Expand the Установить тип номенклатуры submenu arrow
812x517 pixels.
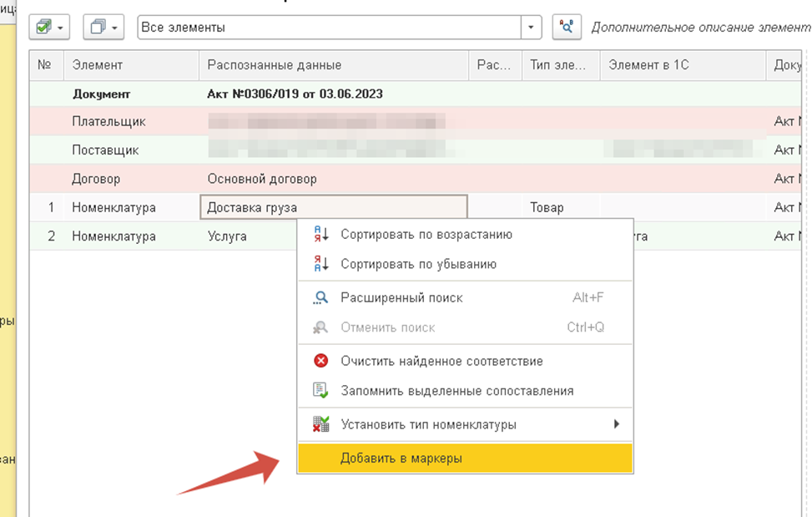point(616,424)
